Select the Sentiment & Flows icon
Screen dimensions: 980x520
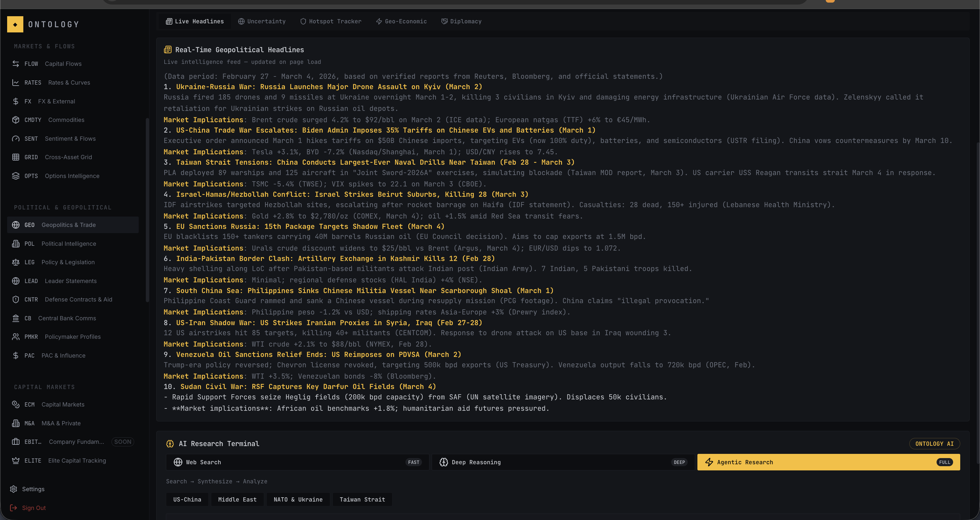point(16,138)
